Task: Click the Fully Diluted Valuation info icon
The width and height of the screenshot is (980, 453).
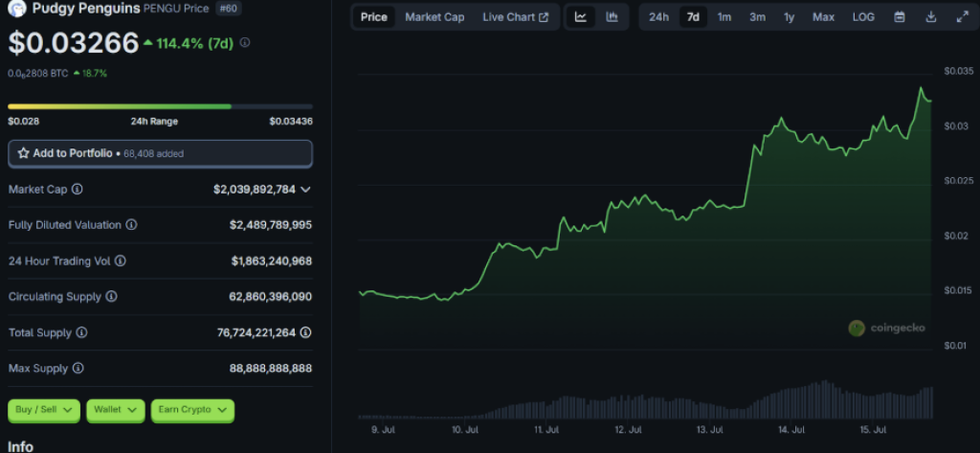Action: coord(131,225)
